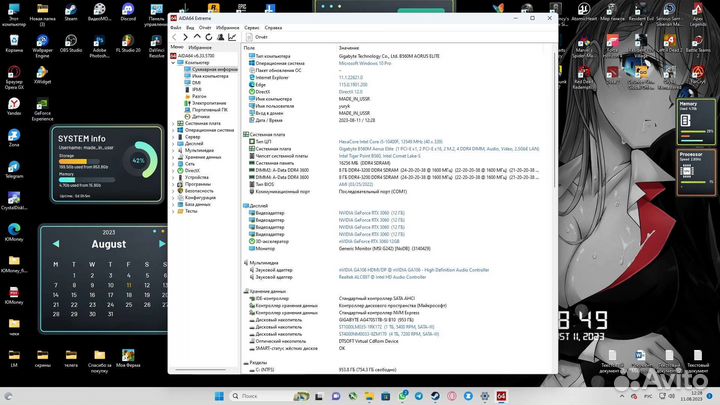
Task: Select Суммарная информация in the tree
Action: point(211,69)
